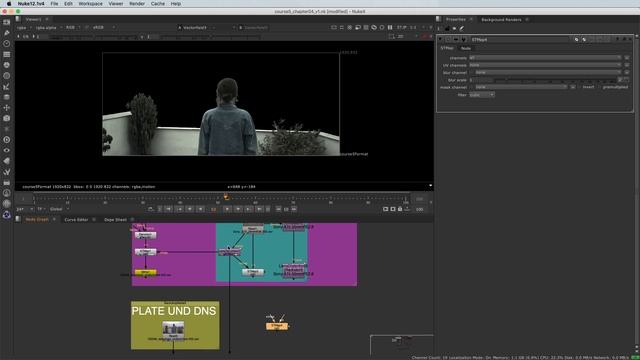Open the File menu

tap(54, 4)
